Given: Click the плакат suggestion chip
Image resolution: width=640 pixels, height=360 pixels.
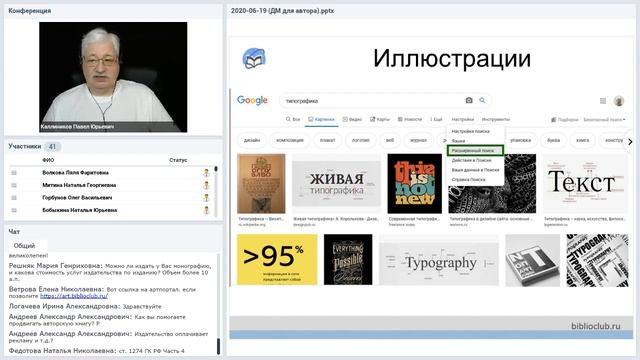Looking at the screenshot, I should pyautogui.click(x=327, y=140).
